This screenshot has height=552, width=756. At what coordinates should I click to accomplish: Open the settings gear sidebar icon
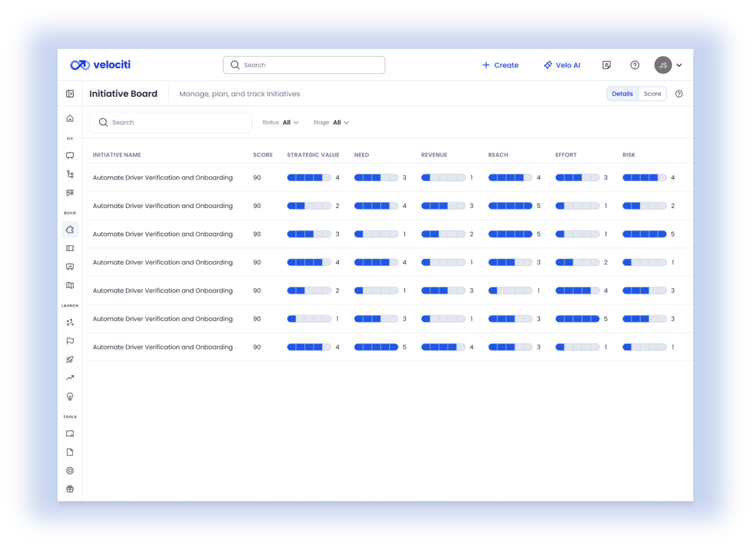tap(70, 471)
